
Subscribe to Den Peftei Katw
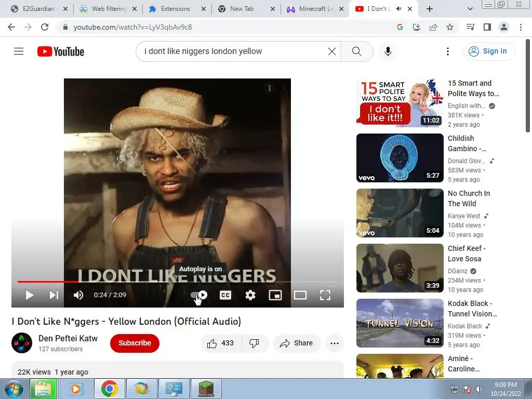(x=135, y=343)
